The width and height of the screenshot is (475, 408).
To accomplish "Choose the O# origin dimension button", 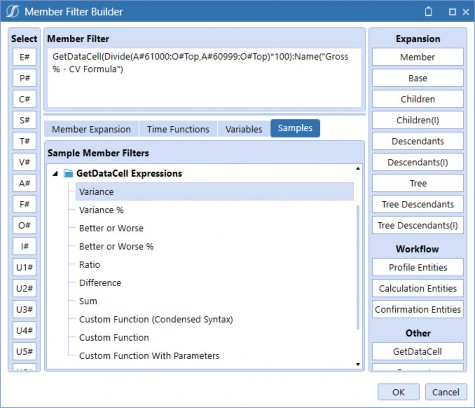I will coord(24,225).
